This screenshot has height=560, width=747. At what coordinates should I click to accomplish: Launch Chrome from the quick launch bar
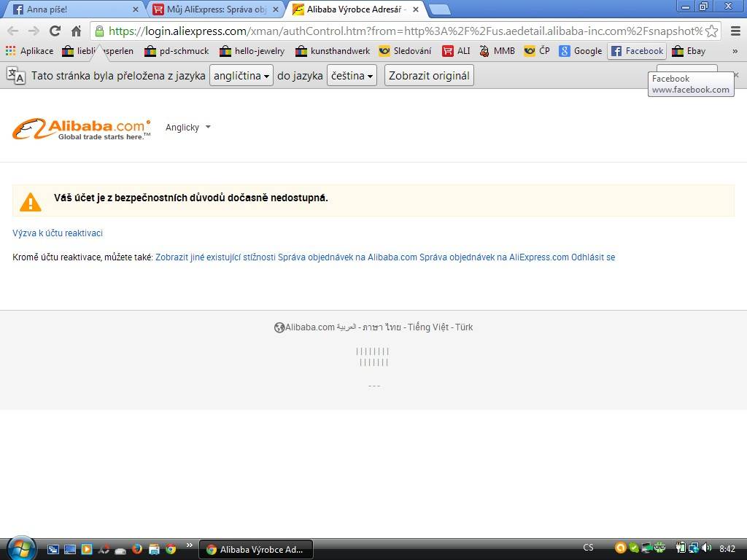[171, 549]
